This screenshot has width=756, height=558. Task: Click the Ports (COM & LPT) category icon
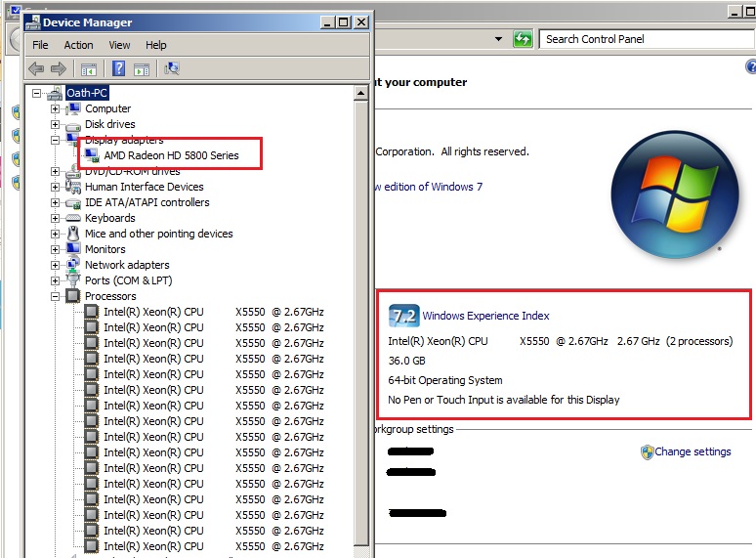pos(73,280)
